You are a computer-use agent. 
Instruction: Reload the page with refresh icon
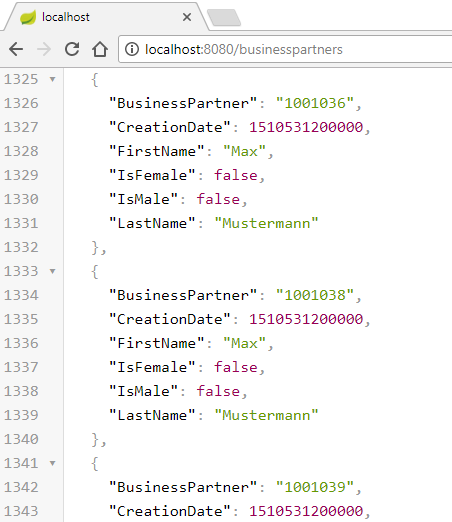pyautogui.click(x=72, y=49)
